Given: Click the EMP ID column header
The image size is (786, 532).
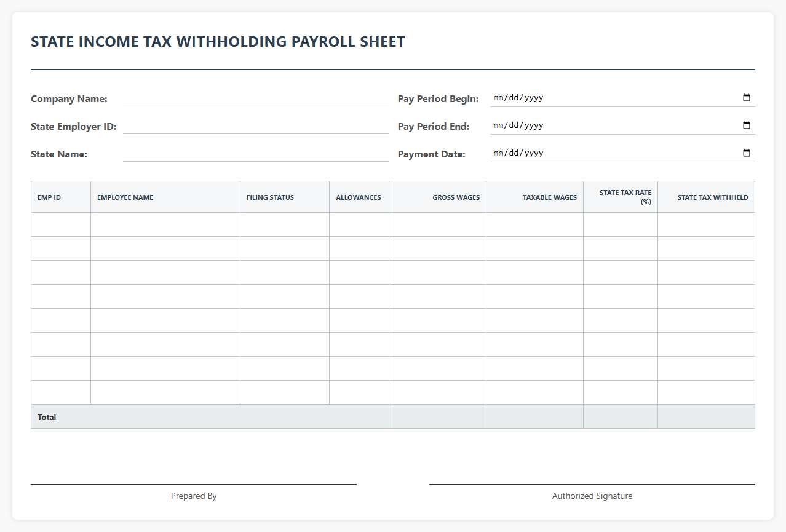Looking at the screenshot, I should tap(61, 197).
